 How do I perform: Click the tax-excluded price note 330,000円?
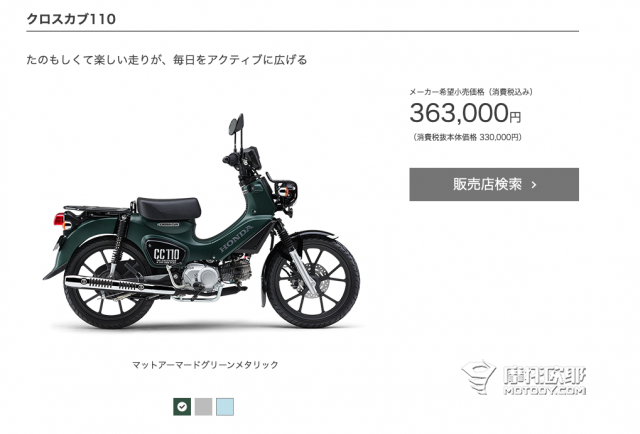[467, 137]
